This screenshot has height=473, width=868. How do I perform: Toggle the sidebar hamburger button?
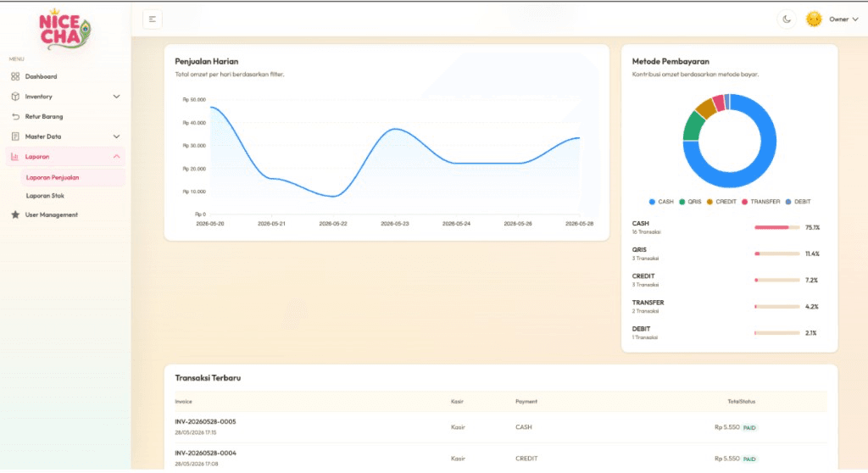153,19
